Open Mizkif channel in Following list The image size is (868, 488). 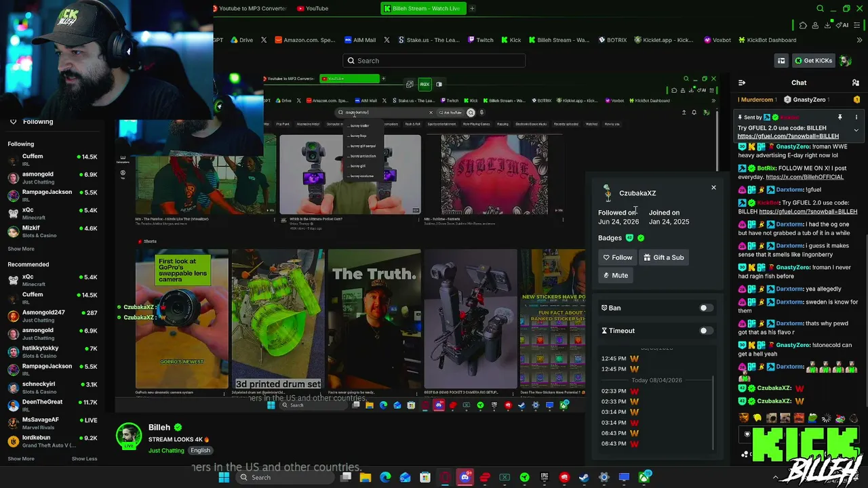52,232
